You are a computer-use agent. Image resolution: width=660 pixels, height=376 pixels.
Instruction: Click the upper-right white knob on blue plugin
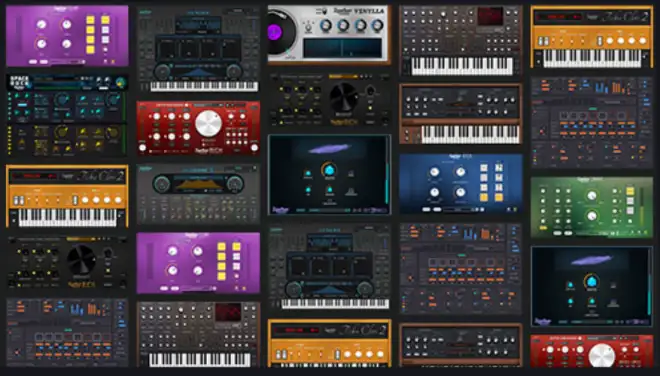pos(460,172)
